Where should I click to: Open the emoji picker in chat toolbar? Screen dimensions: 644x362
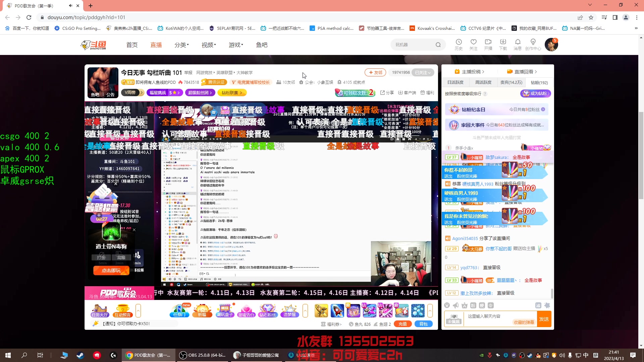447,305
